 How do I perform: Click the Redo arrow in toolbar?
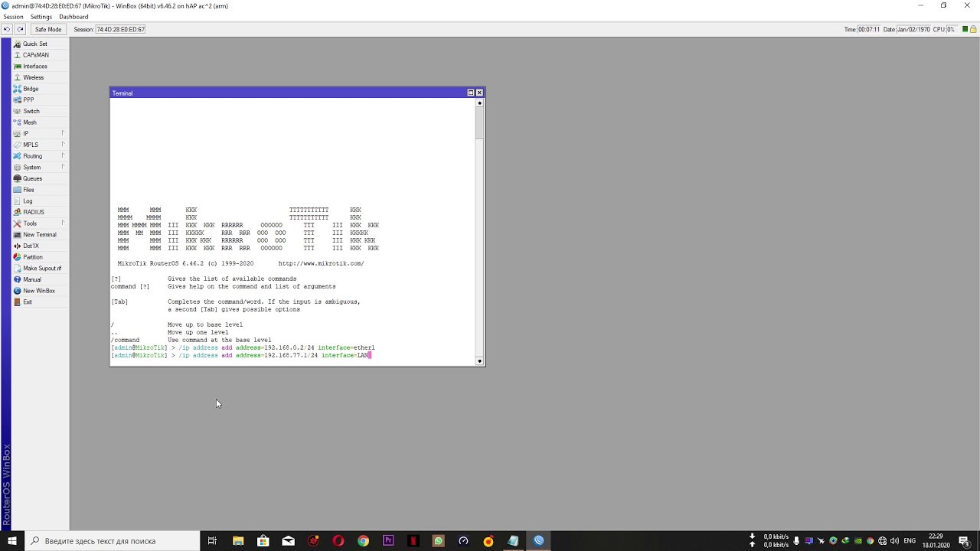(x=20, y=29)
